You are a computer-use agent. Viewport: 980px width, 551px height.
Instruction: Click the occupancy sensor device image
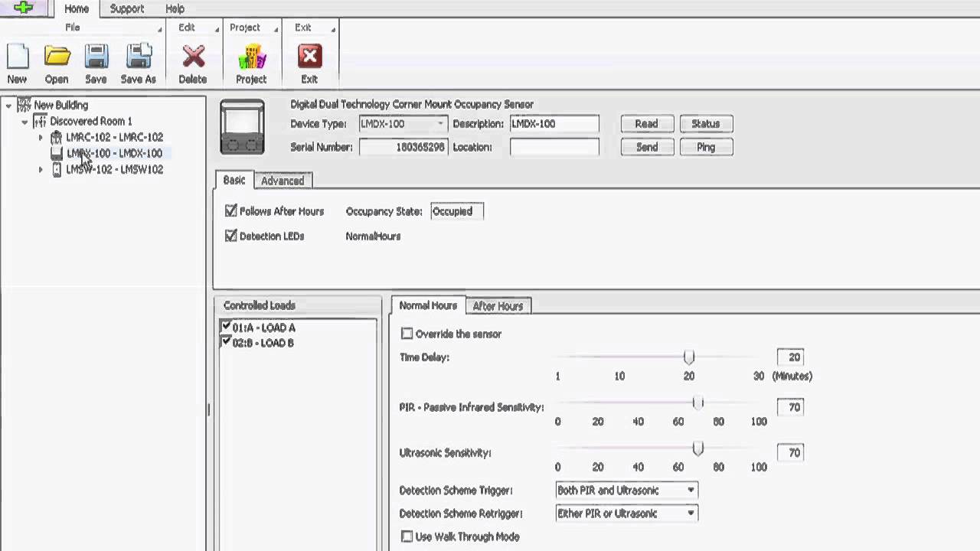(x=242, y=127)
